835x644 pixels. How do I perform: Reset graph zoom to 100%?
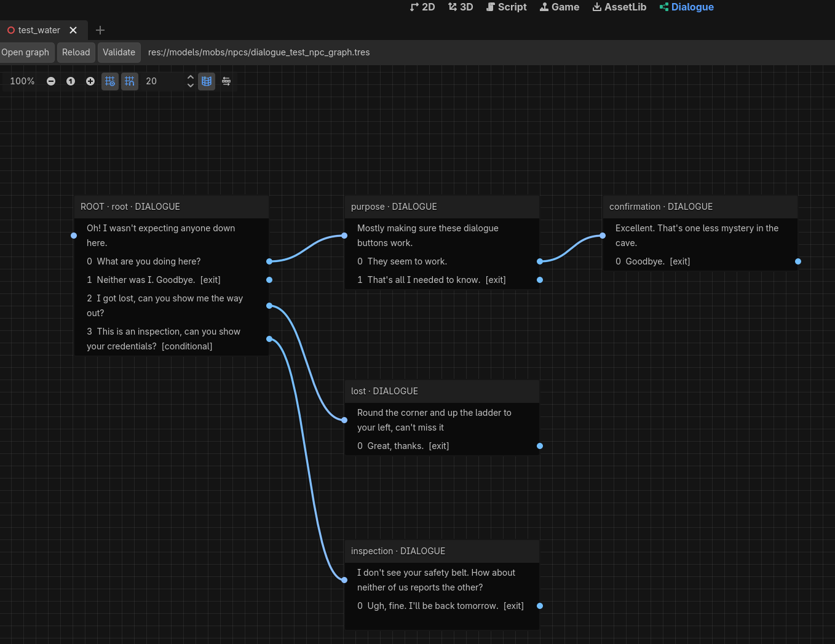[71, 81]
